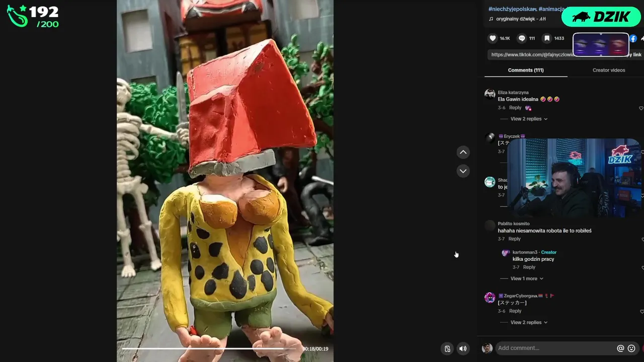Click the 192/200 counter overlay
The width and height of the screenshot is (644, 362).
coord(33,16)
